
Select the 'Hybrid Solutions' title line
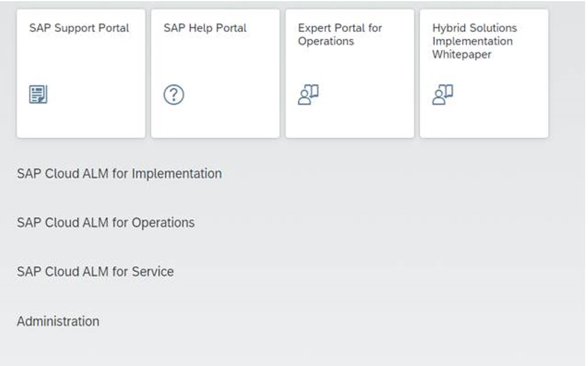(x=474, y=28)
